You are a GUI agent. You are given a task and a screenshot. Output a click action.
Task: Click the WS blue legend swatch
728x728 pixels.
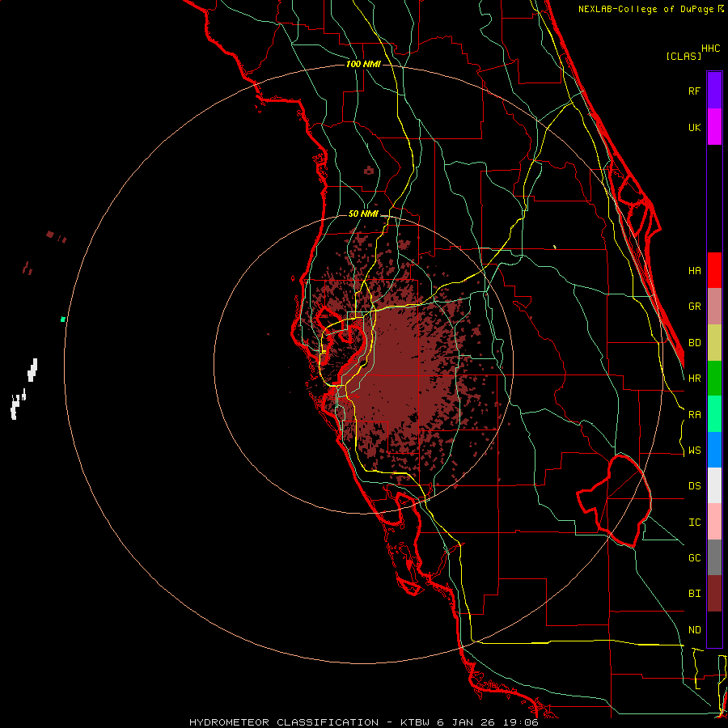tap(714, 450)
